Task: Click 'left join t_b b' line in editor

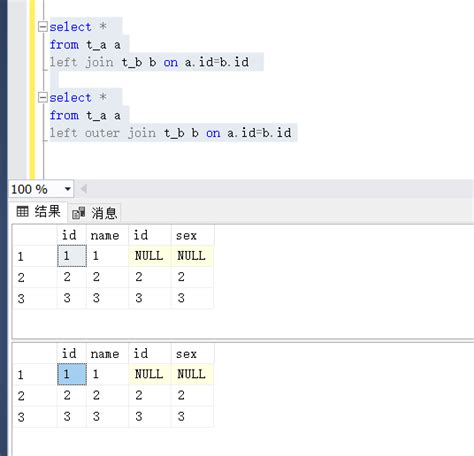Action: pos(149,62)
